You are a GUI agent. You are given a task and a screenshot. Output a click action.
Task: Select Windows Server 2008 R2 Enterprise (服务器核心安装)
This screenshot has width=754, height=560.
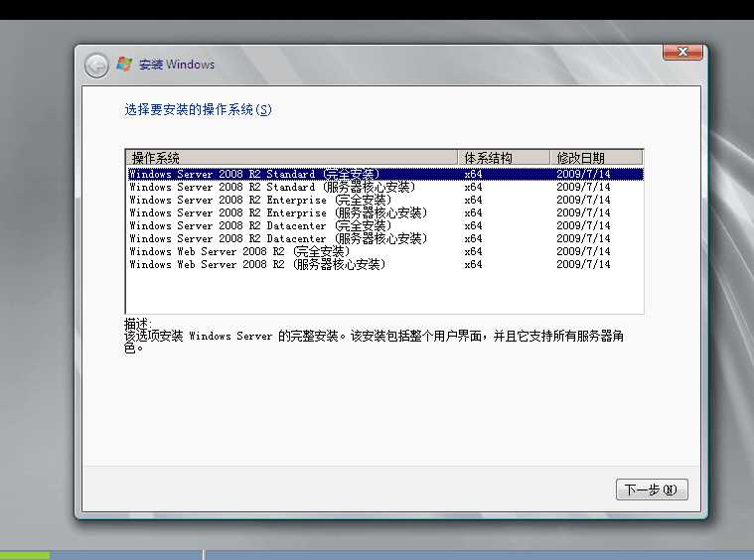385,212
